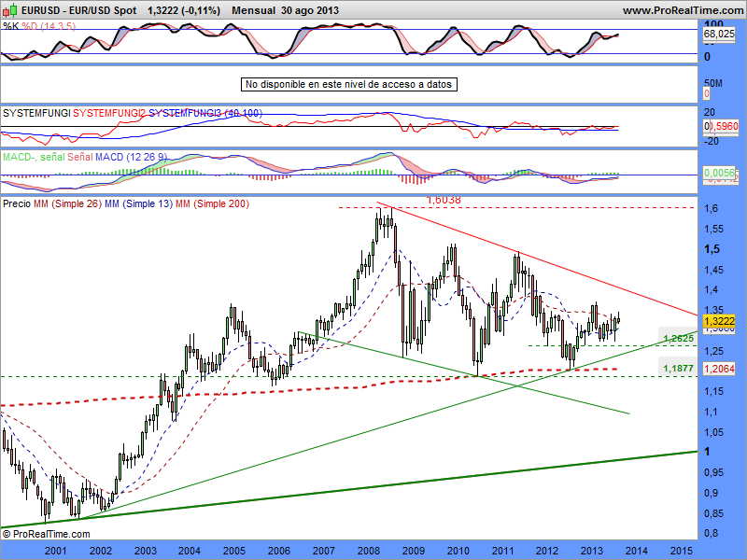
Task: Select the black SYSTEMFUNGI indicator label
Action: click(x=36, y=113)
